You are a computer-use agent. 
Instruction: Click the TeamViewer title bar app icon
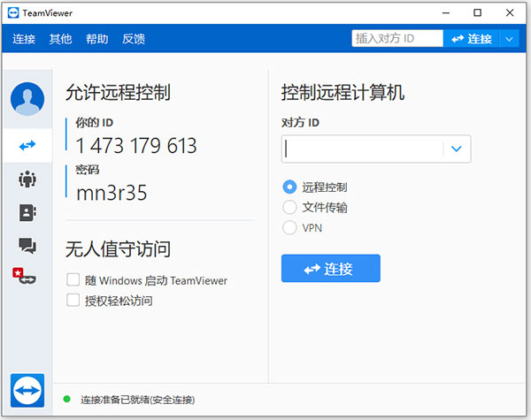(x=13, y=13)
